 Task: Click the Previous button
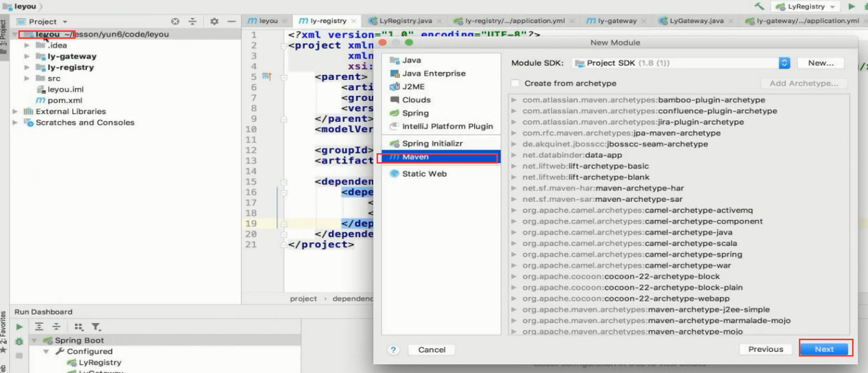(766, 349)
